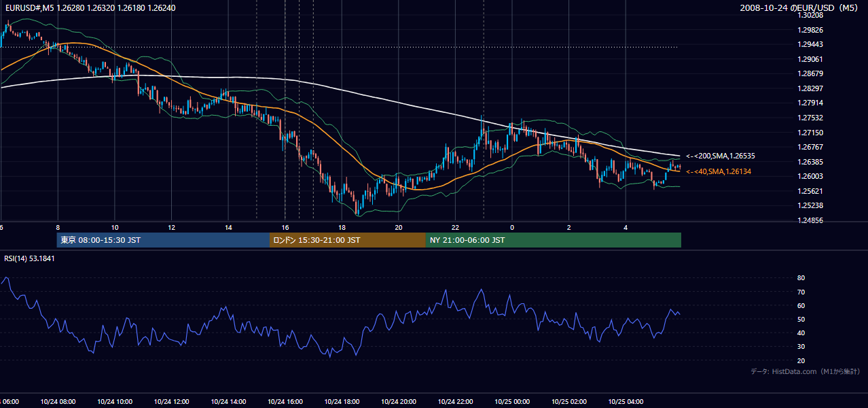Click hour label 14 under the price chart
The image size is (868, 408).
[x=228, y=228]
